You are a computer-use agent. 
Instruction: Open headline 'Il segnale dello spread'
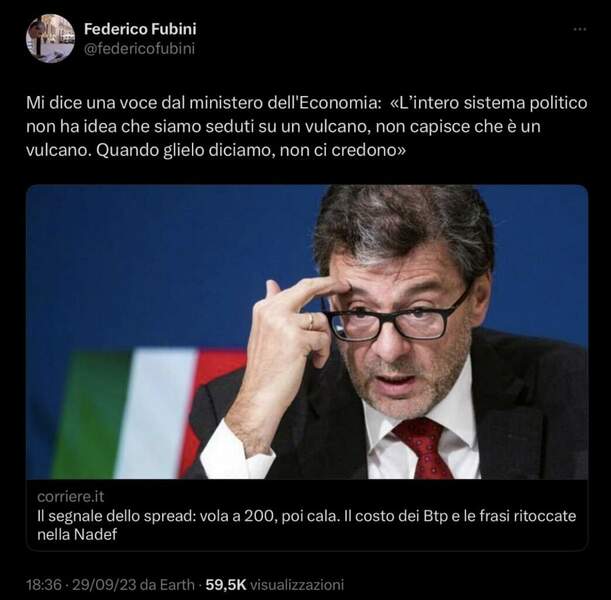click(307, 525)
